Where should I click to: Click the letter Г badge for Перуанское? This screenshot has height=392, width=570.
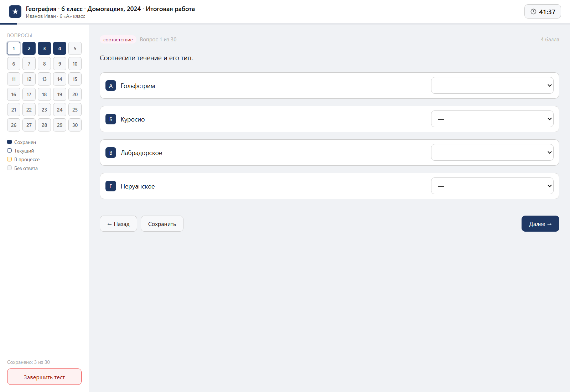pyautogui.click(x=111, y=186)
